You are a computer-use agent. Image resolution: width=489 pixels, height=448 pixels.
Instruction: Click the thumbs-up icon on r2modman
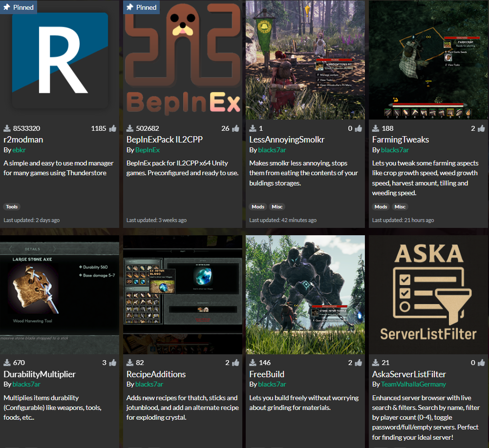click(113, 128)
